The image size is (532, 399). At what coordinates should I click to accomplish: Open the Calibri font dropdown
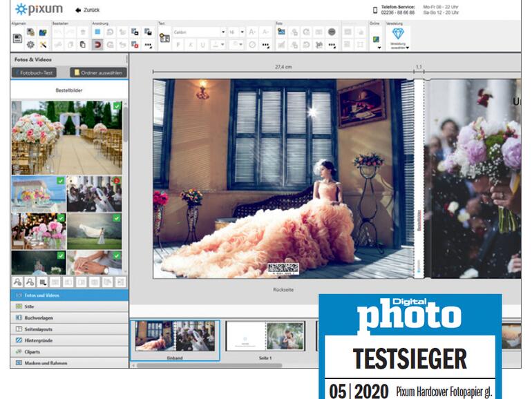tap(223, 32)
